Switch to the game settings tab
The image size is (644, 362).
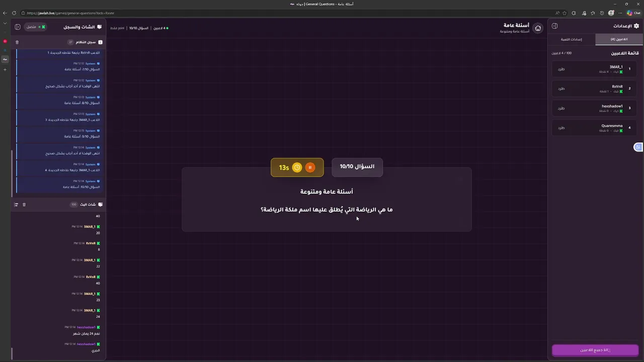point(572,39)
